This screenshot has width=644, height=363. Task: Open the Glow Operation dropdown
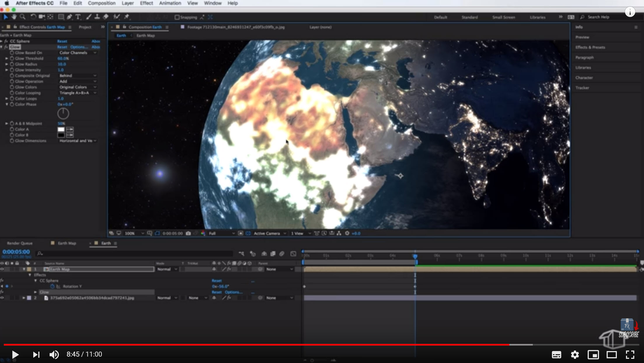78,81
